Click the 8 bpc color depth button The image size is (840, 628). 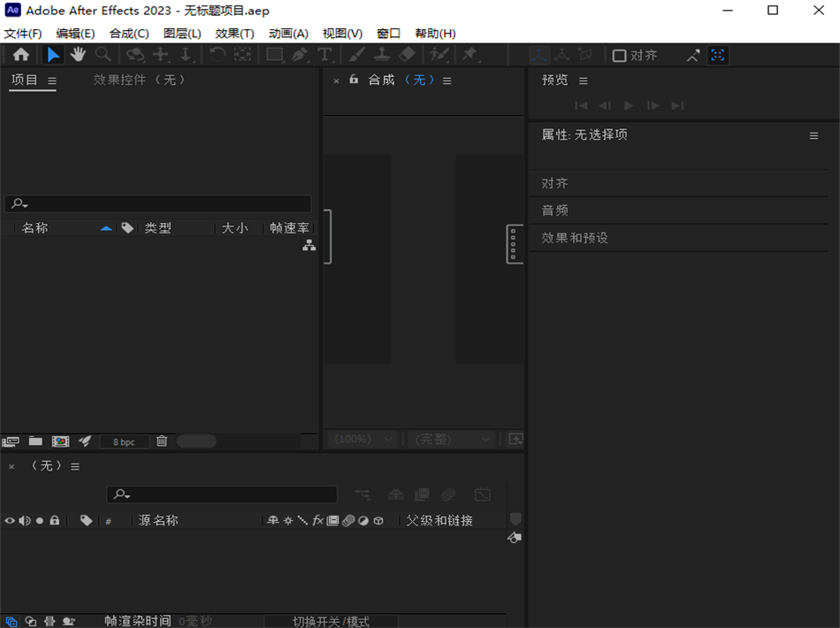point(124,442)
